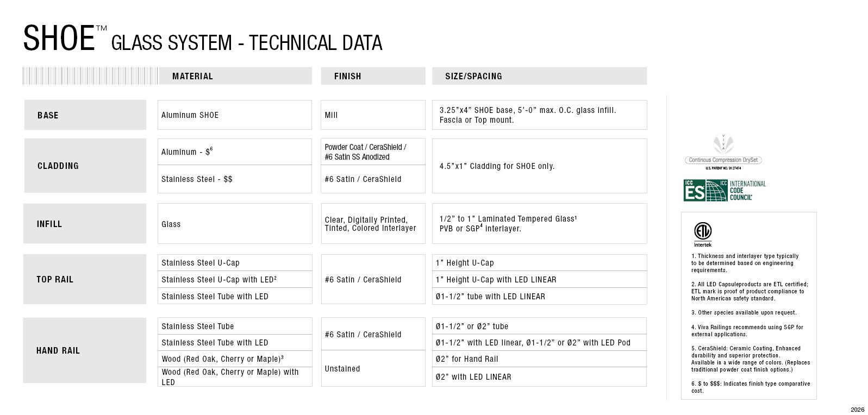The width and height of the screenshot is (868, 415).
Task: Click the Stainless Steel U-Cap with LED cell
Action: 218,280
